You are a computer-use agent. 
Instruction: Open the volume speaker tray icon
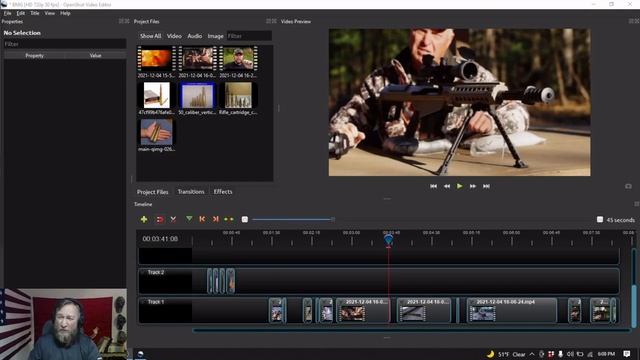tap(570, 354)
